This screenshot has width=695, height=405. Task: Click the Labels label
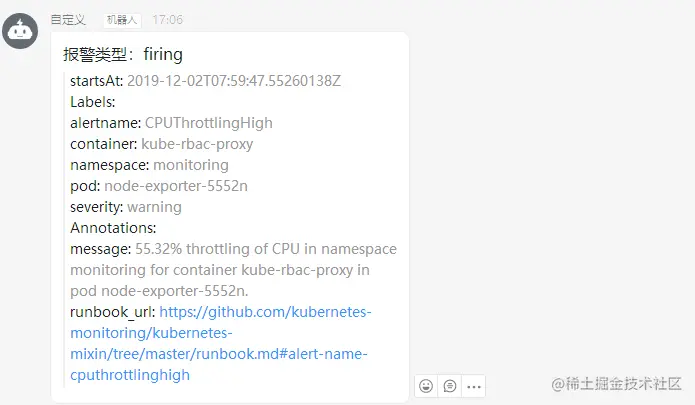click(93, 102)
